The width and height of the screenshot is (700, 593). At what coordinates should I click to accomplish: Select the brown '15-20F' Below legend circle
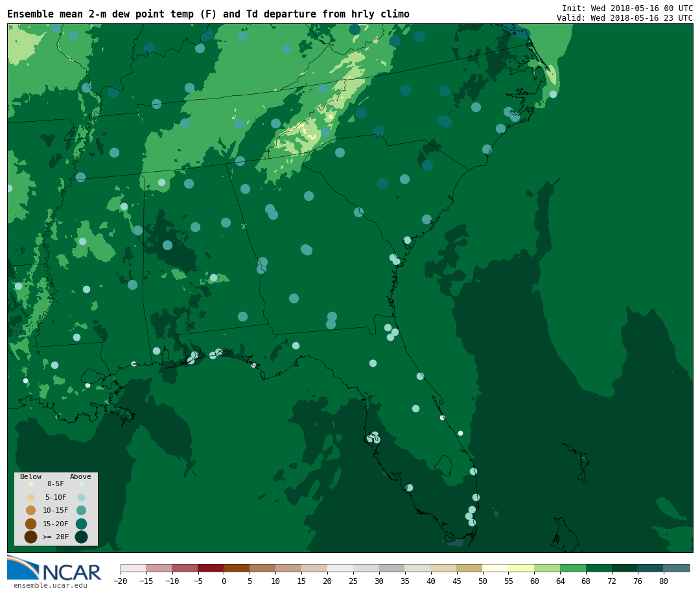pyautogui.click(x=30, y=524)
